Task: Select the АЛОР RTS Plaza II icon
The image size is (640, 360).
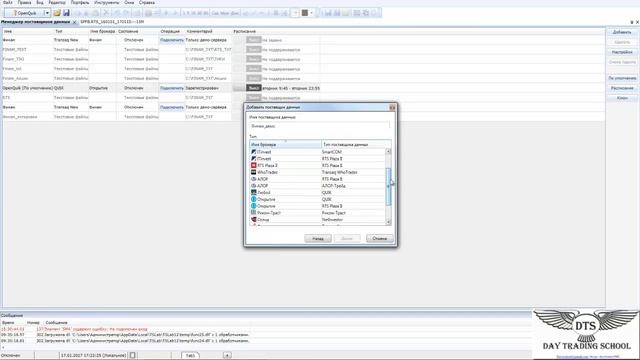Action: click(x=253, y=179)
